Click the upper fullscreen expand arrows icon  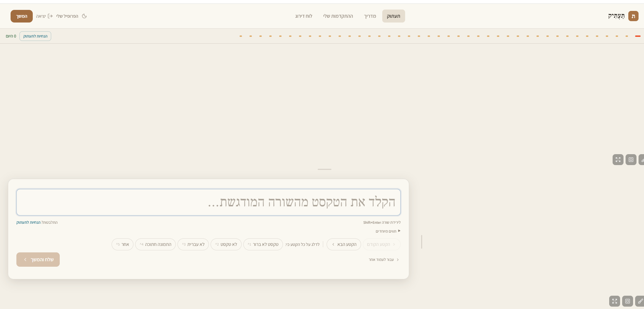pos(618,160)
